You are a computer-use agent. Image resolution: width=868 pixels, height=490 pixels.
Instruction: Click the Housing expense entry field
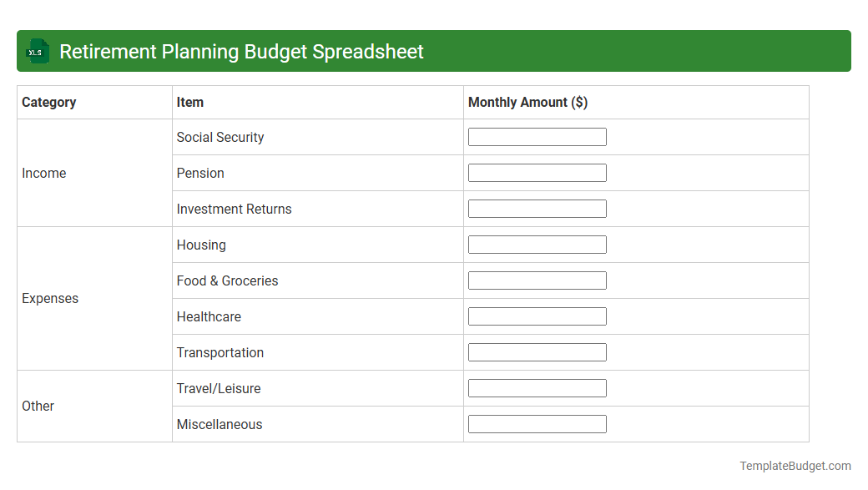(537, 244)
